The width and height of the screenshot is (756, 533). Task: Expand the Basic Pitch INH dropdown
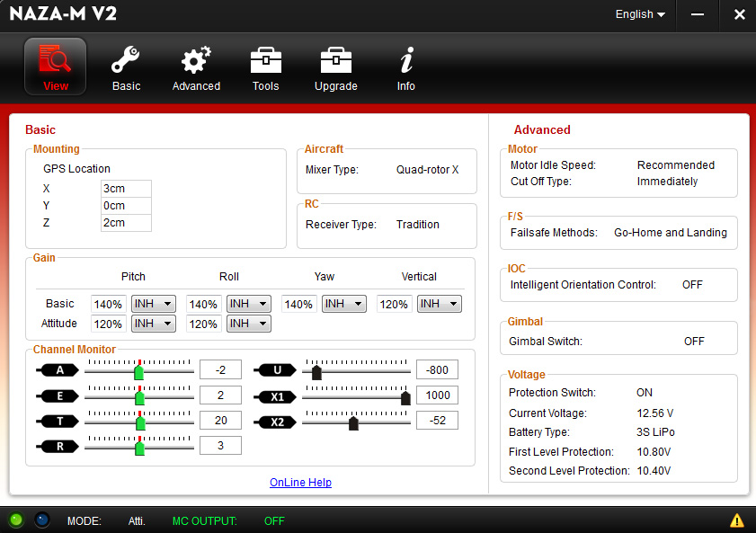pos(154,304)
